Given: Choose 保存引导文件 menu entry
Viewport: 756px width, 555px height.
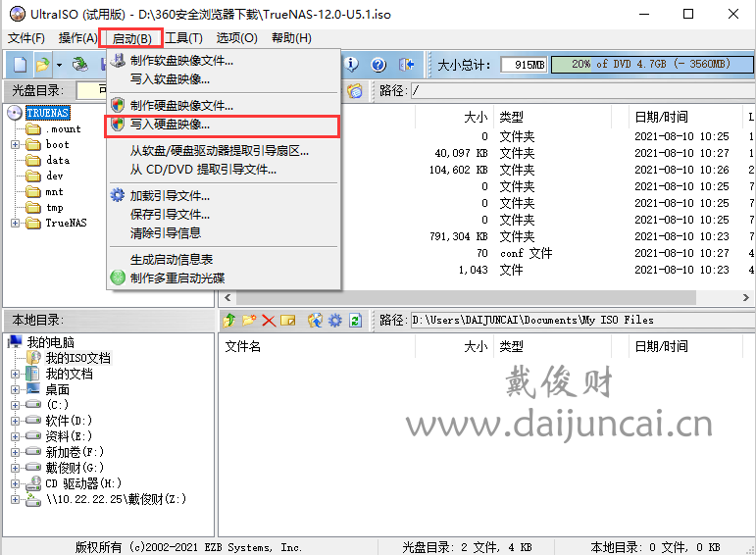Looking at the screenshot, I should click(224, 214).
